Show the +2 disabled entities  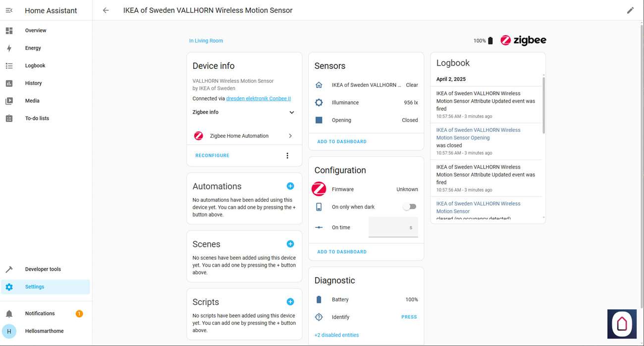click(336, 335)
